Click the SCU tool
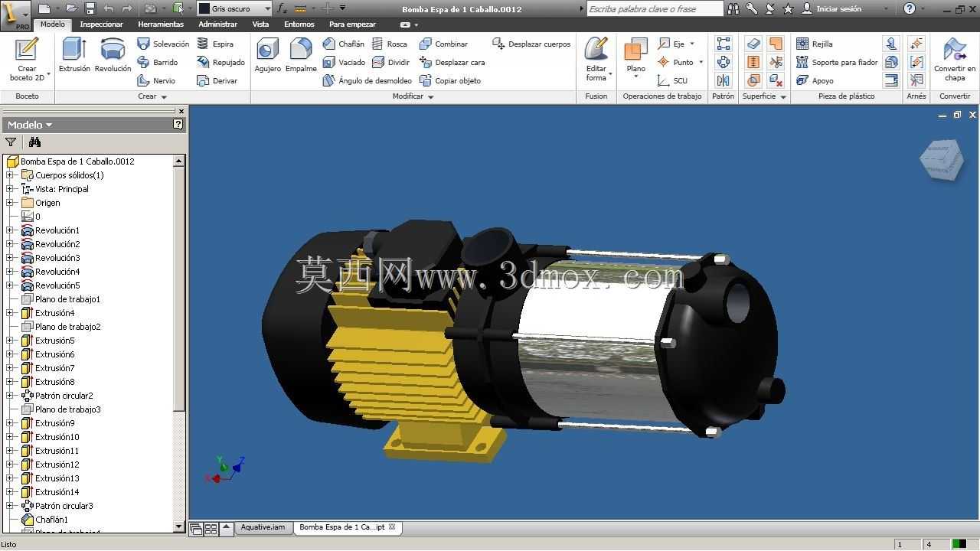Image resolution: width=980 pixels, height=551 pixels. point(672,80)
